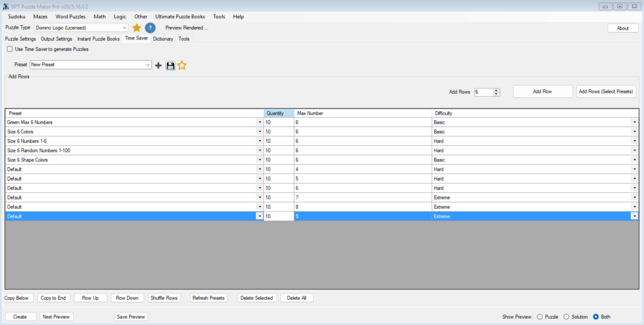Open preset dropdown for Size 6 Colors row
644x325 pixels.
[x=260, y=131]
